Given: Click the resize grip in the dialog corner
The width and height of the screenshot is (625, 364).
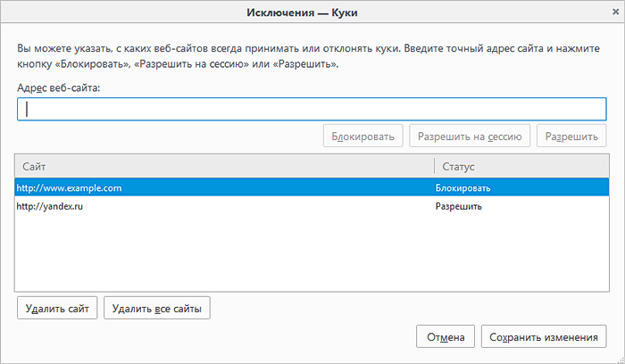Looking at the screenshot, I should 621,360.
